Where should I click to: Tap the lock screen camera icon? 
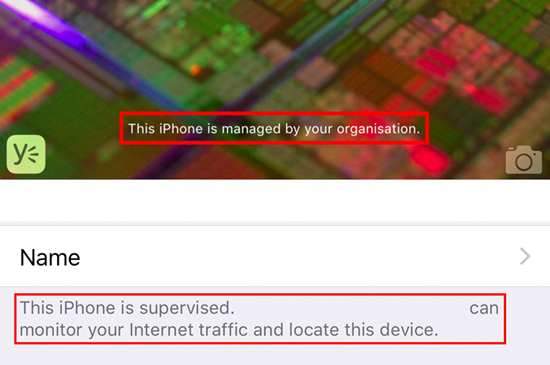(524, 160)
